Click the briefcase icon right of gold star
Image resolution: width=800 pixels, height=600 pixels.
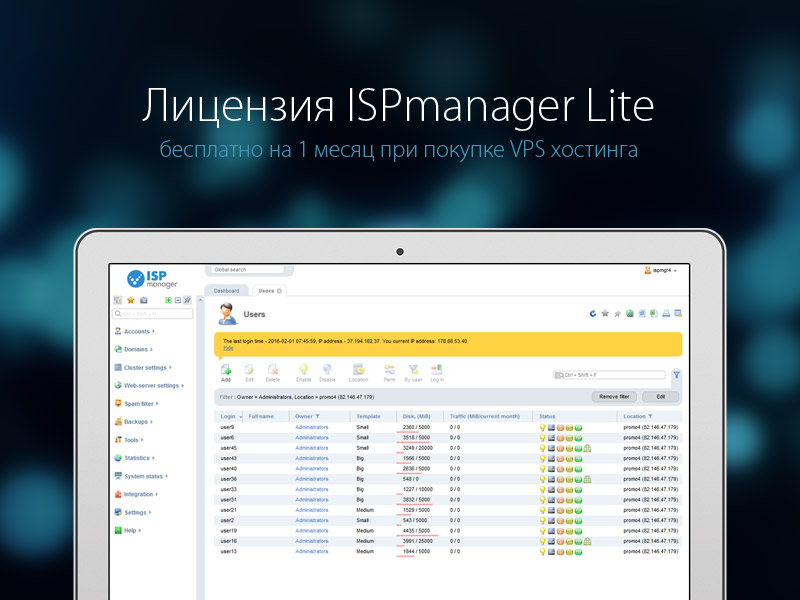coord(143,300)
